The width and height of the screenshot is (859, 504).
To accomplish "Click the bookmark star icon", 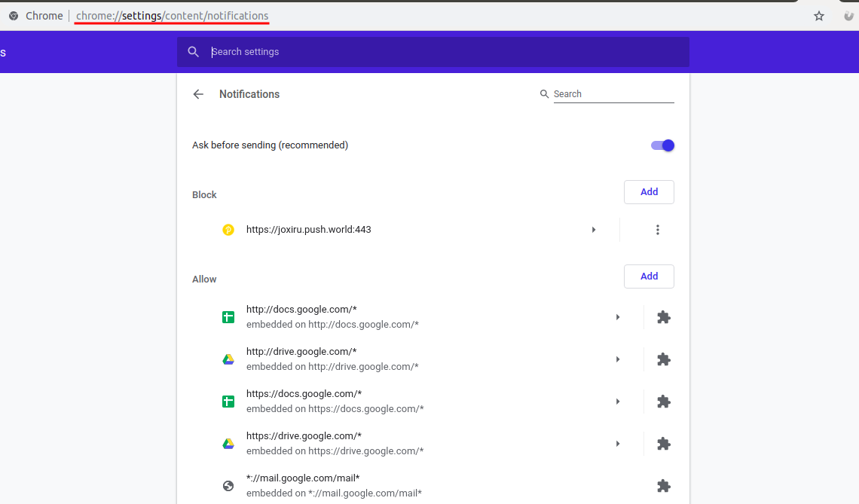I will [819, 16].
